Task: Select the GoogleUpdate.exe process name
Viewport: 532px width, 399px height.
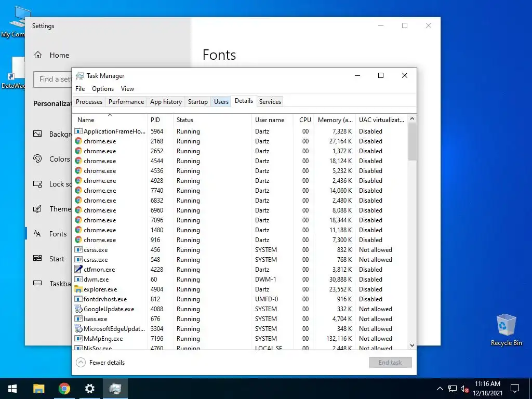Action: [x=109, y=309]
